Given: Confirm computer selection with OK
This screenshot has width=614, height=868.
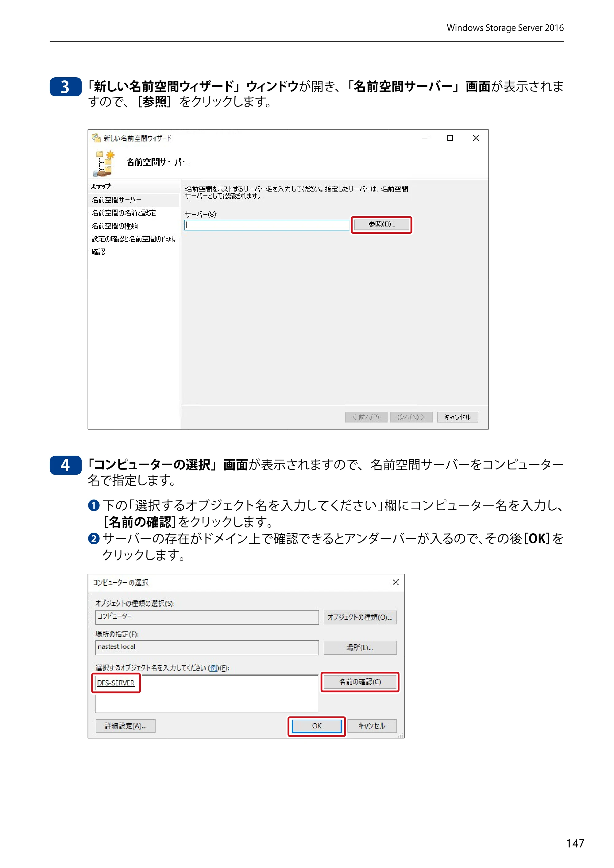Looking at the screenshot, I should [316, 726].
